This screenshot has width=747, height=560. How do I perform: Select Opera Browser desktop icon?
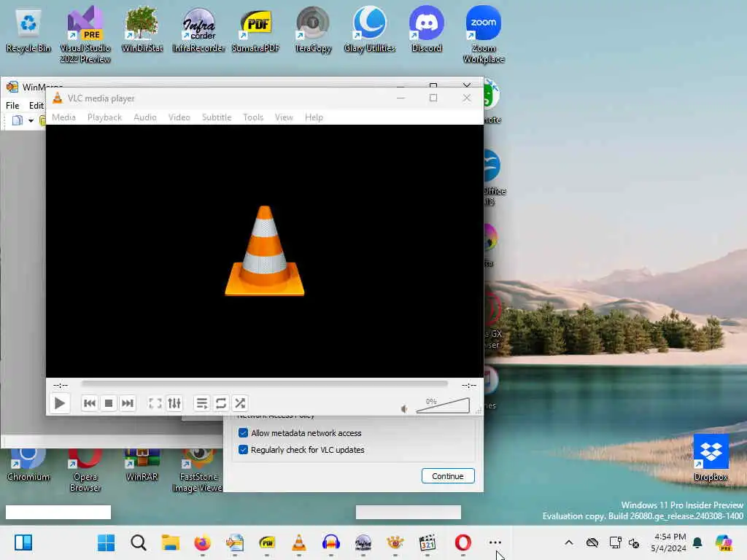pos(85,470)
